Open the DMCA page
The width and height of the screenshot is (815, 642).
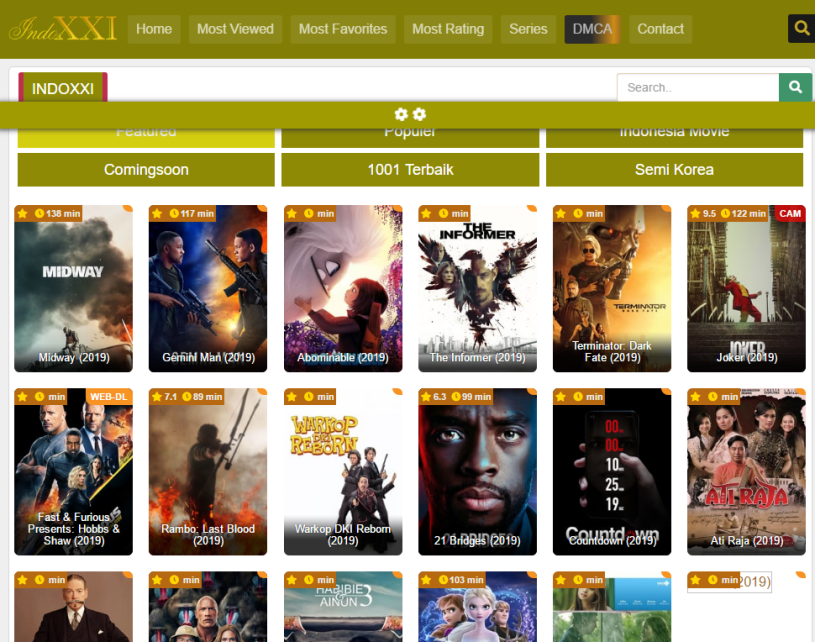point(592,29)
